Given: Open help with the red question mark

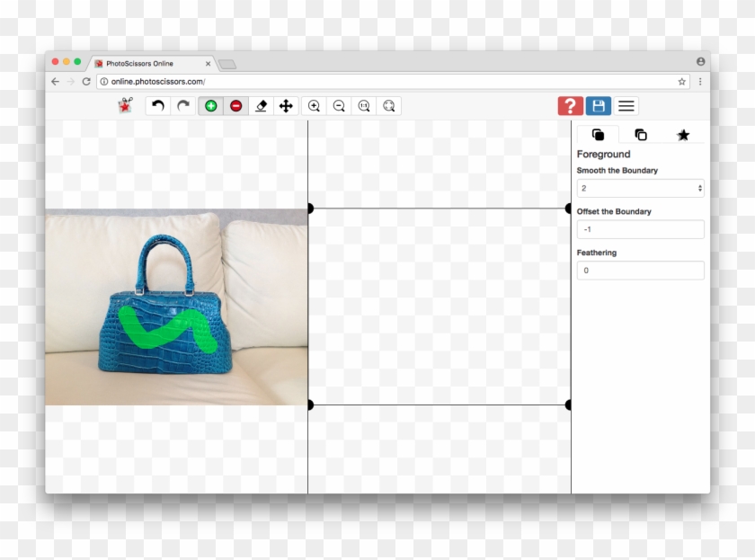Looking at the screenshot, I should click(570, 106).
